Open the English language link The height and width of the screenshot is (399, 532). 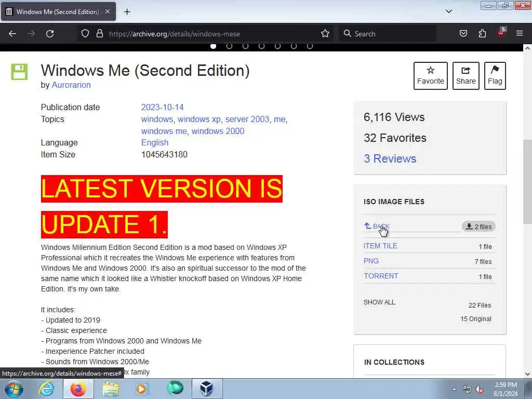155,142
